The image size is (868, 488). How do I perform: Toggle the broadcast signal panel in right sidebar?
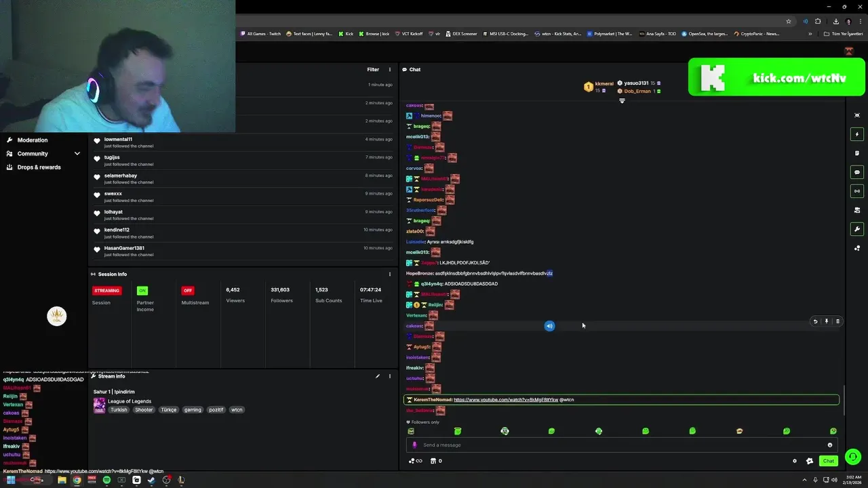857,191
